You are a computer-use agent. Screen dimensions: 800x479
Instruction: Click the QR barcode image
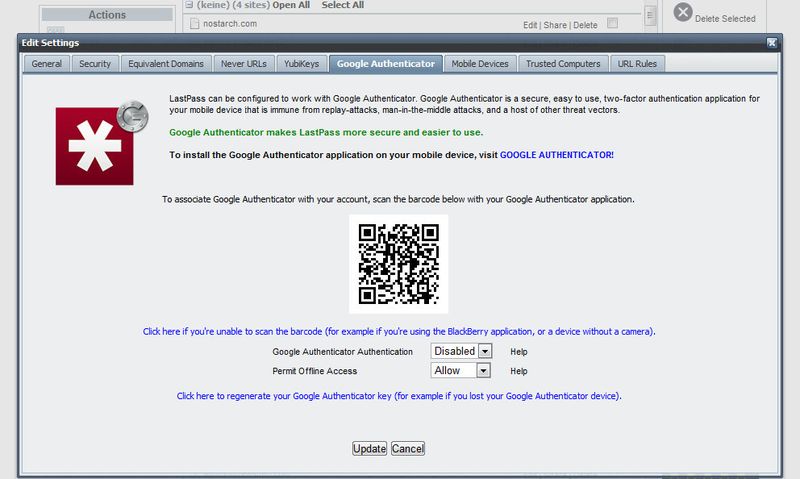point(398,264)
